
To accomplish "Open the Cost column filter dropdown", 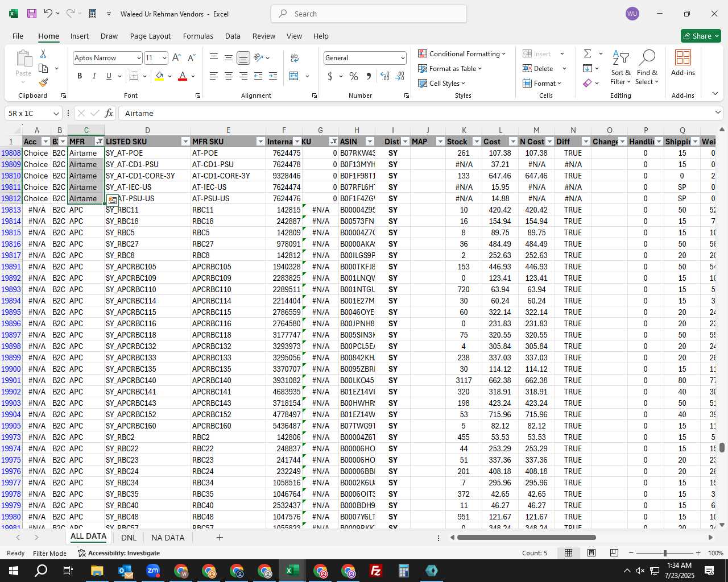I will (513, 142).
